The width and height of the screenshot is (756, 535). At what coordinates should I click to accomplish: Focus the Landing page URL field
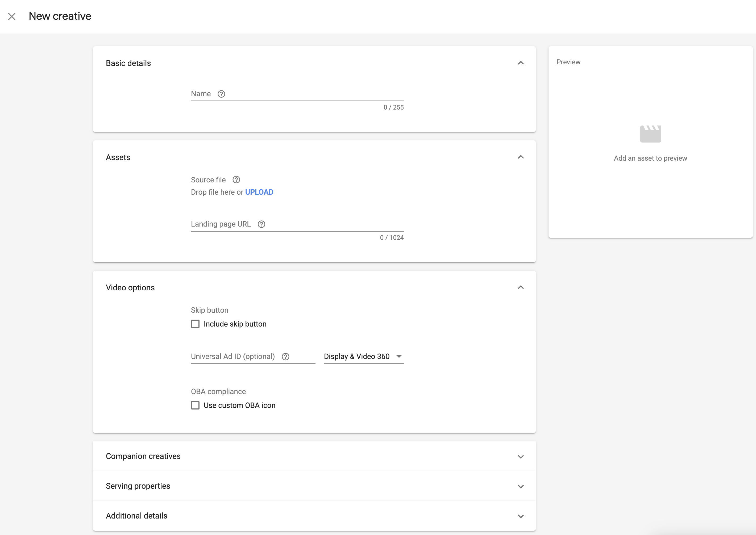coord(297,224)
